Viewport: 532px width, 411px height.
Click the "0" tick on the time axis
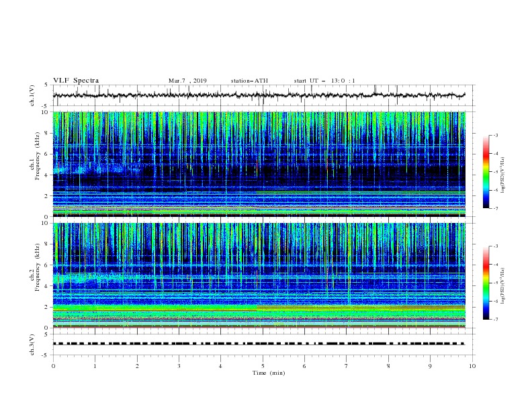coord(53,366)
